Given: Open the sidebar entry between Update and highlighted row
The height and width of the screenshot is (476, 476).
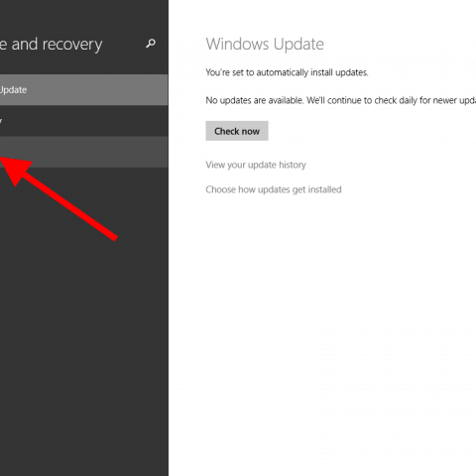Looking at the screenshot, I should 83,121.
